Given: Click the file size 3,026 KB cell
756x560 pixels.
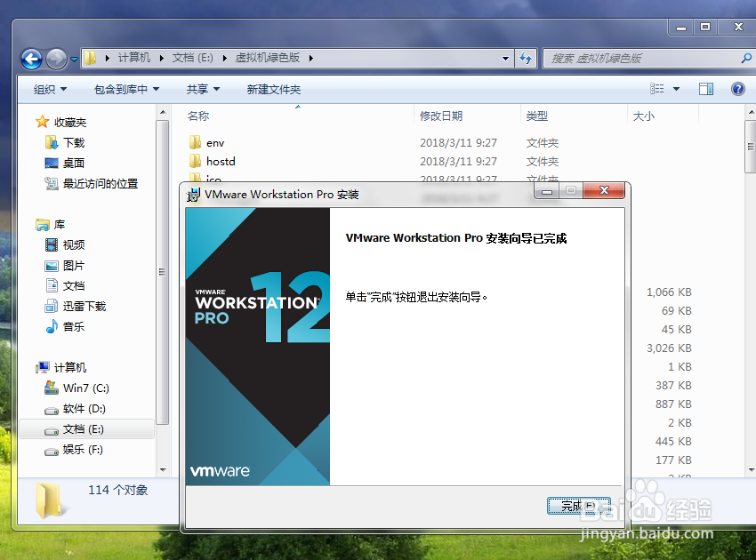Looking at the screenshot, I should point(669,348).
